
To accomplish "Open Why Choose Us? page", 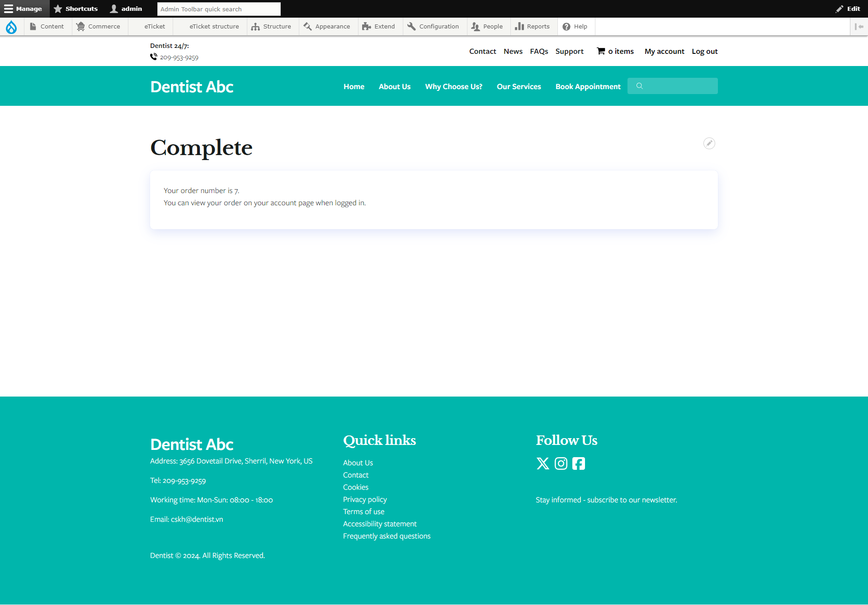I will (453, 86).
